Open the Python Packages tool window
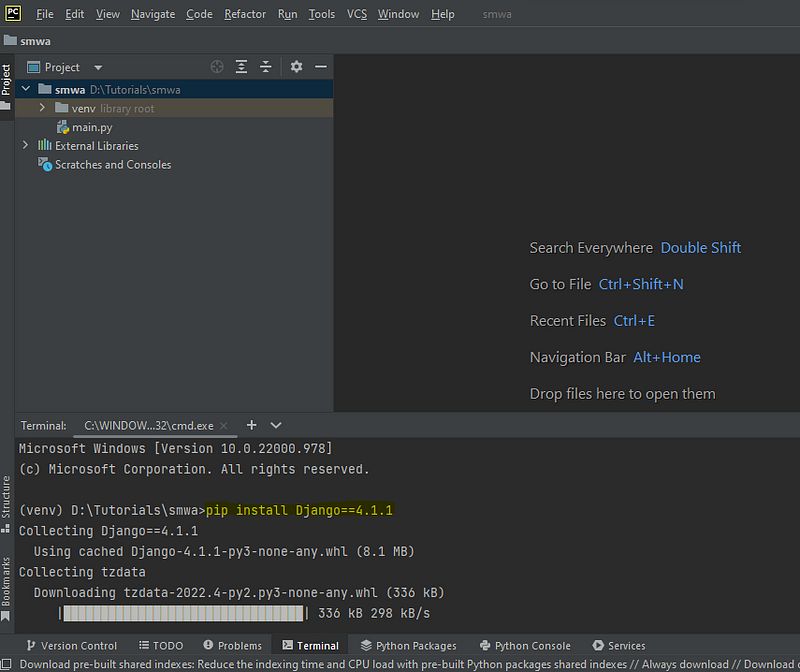The image size is (800, 672). click(409, 645)
